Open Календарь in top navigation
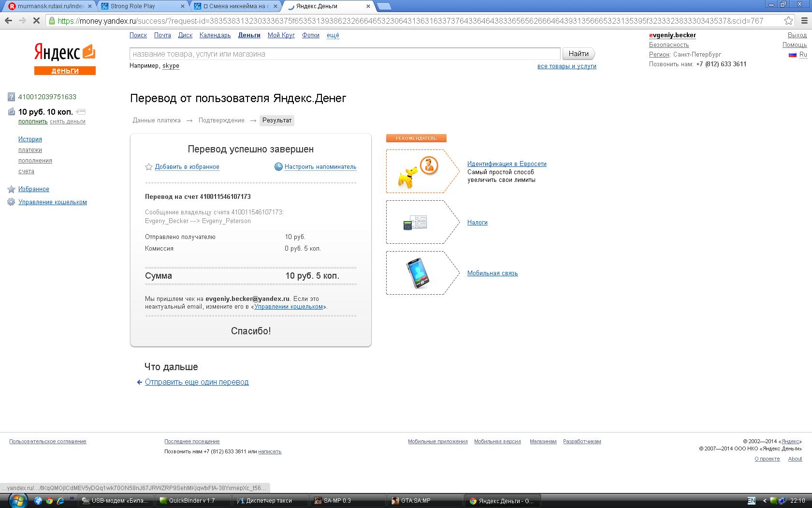The image size is (812, 508). pyautogui.click(x=215, y=35)
